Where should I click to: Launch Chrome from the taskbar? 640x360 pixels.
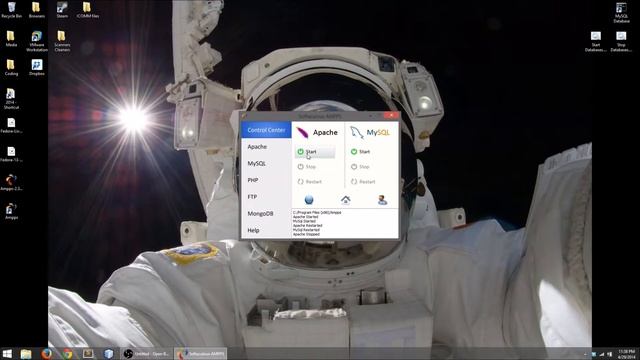[x=67, y=354]
